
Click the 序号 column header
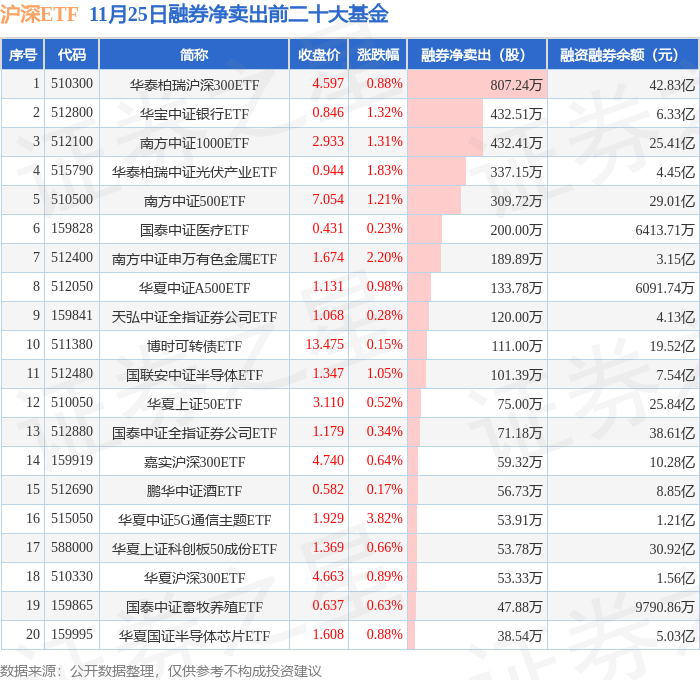[22, 54]
